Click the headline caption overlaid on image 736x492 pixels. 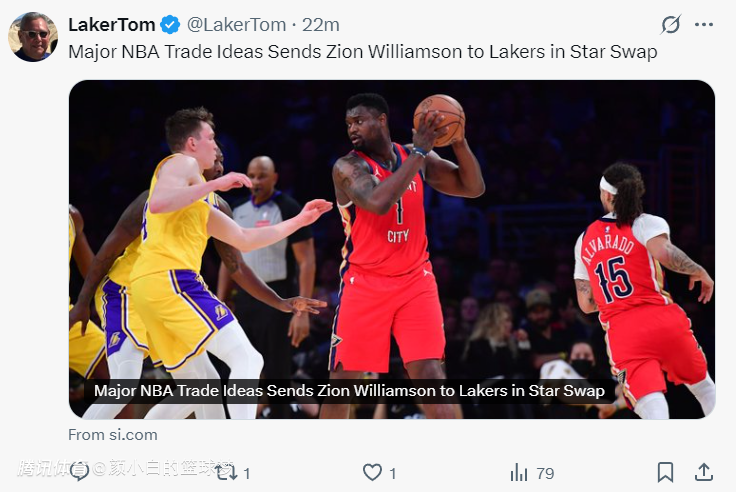(349, 390)
